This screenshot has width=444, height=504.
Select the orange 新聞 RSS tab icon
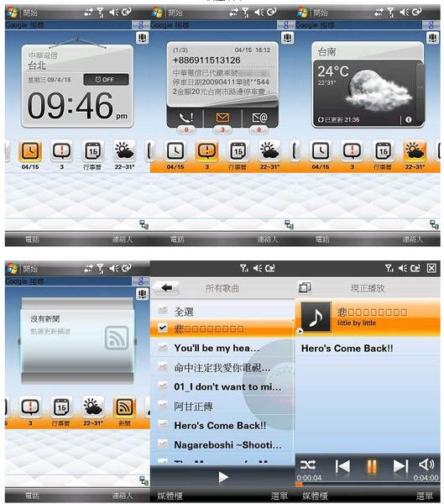click(x=125, y=408)
